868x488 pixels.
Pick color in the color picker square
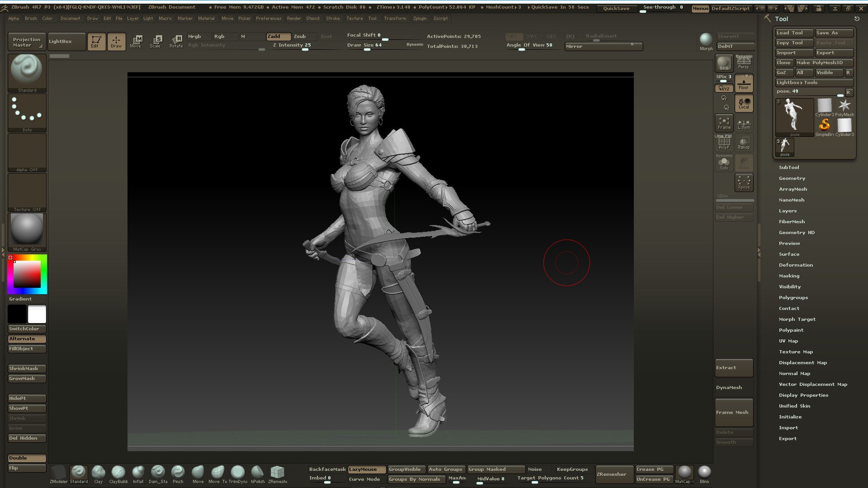click(27, 274)
